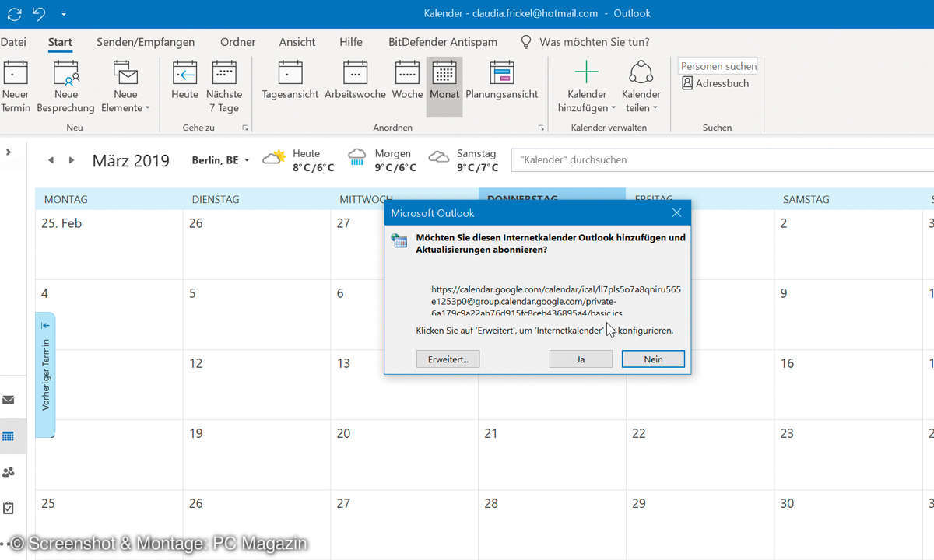Select day 16 in the calendar
The width and height of the screenshot is (934, 560).
(x=848, y=385)
